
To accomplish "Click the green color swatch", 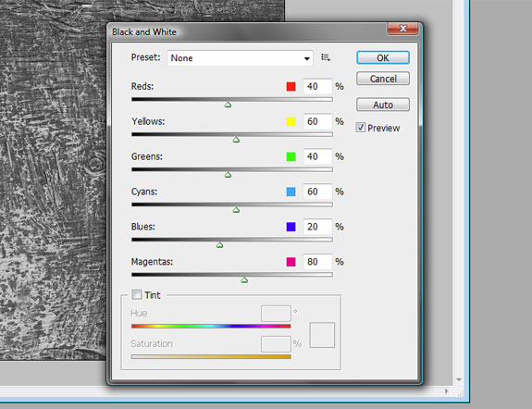I will (291, 156).
